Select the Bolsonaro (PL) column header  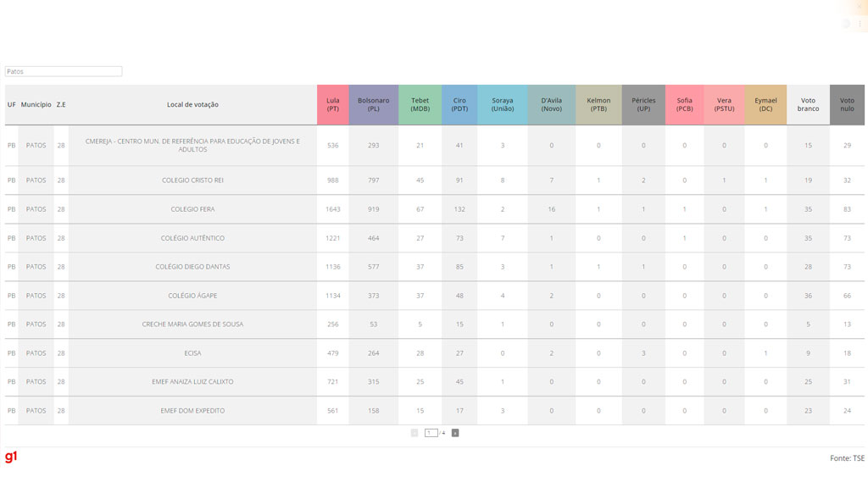pos(373,105)
